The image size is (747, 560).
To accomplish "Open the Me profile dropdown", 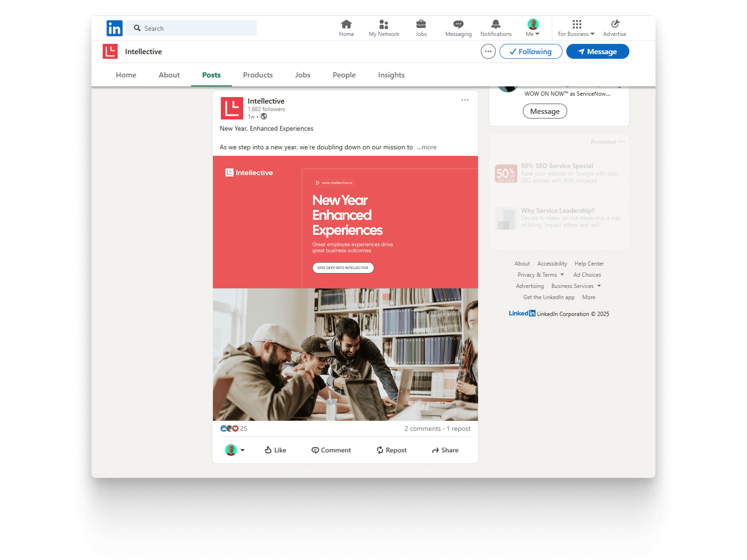I will [x=532, y=28].
